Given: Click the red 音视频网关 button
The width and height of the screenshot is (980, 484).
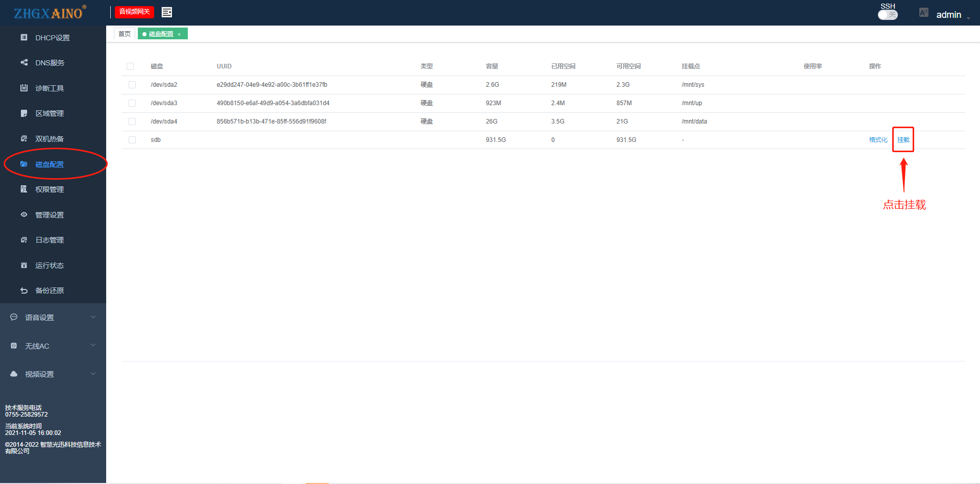Looking at the screenshot, I should click(x=134, y=12).
